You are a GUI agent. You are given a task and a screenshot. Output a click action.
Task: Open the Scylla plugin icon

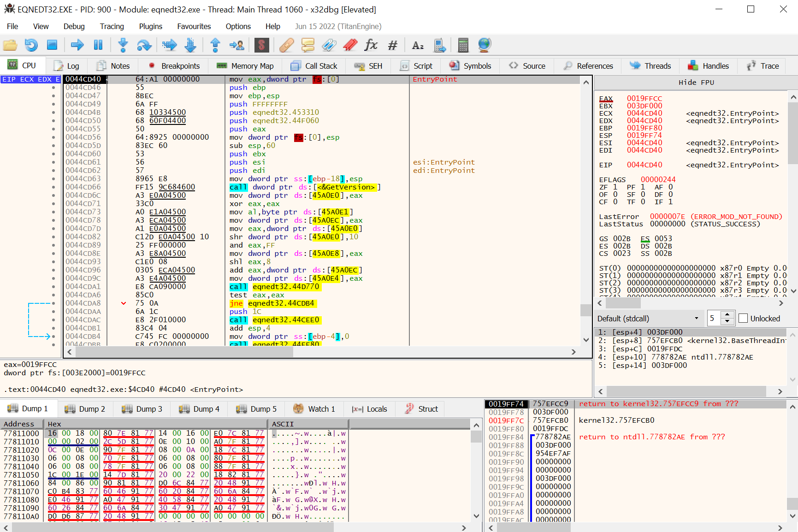[261, 45]
